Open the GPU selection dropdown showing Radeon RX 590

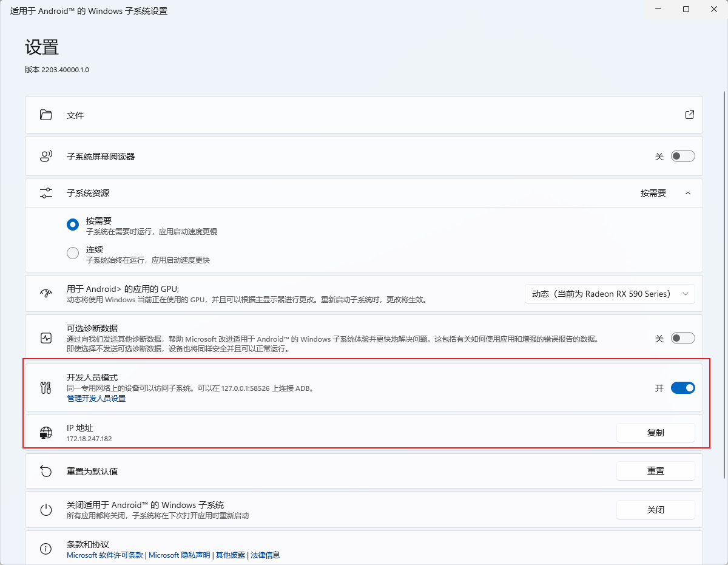(610, 293)
